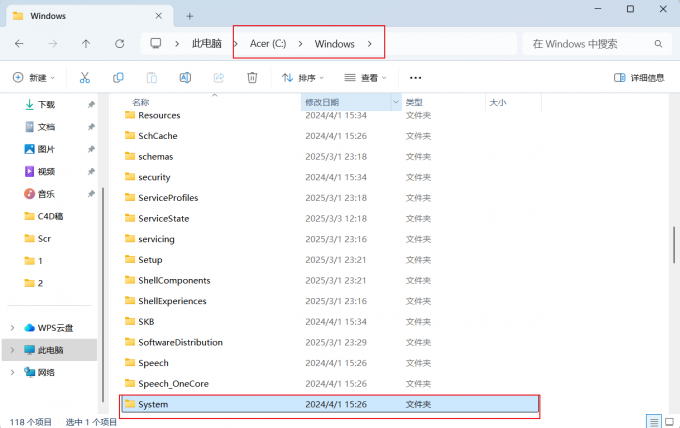The width and height of the screenshot is (680, 428).
Task: Select 网络 in the sidebar
Action: point(46,372)
